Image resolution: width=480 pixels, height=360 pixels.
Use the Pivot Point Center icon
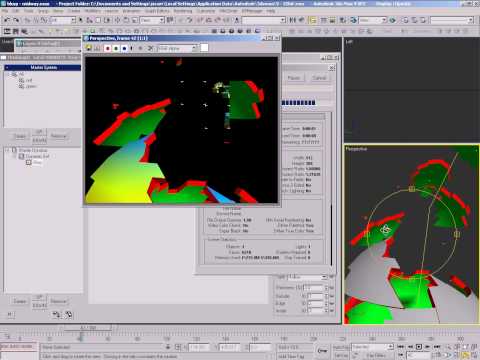170,20
